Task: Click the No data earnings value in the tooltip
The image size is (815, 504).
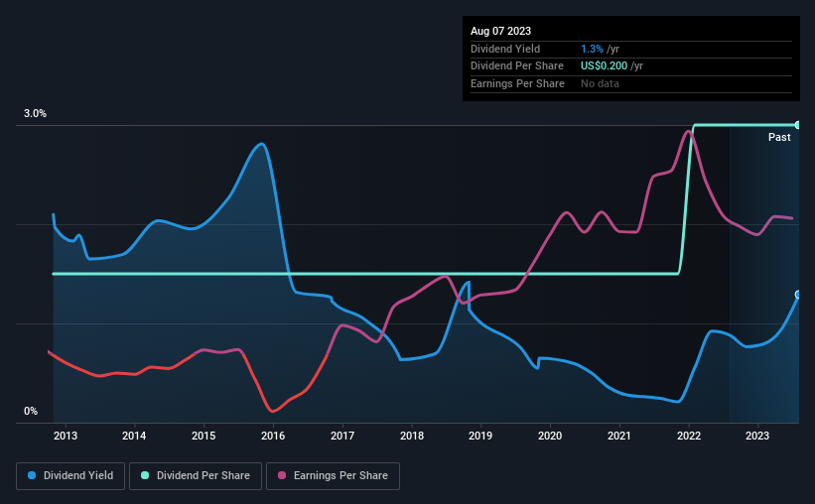Action: [x=602, y=83]
